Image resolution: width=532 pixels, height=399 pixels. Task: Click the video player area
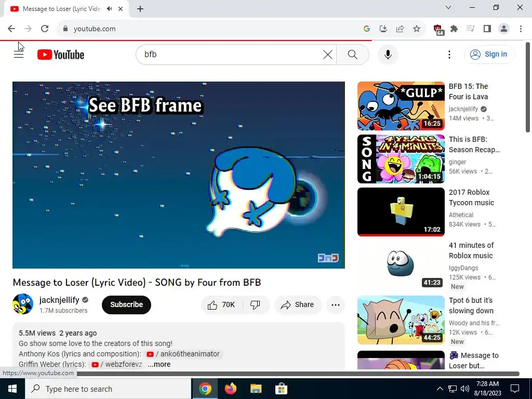179,175
